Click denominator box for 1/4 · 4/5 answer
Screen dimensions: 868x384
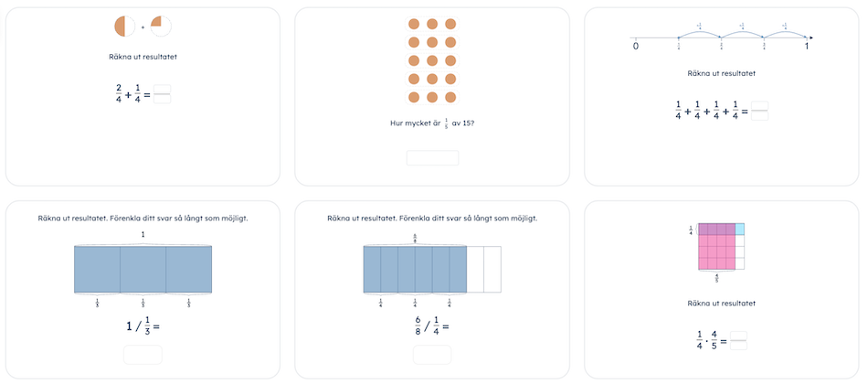click(738, 346)
